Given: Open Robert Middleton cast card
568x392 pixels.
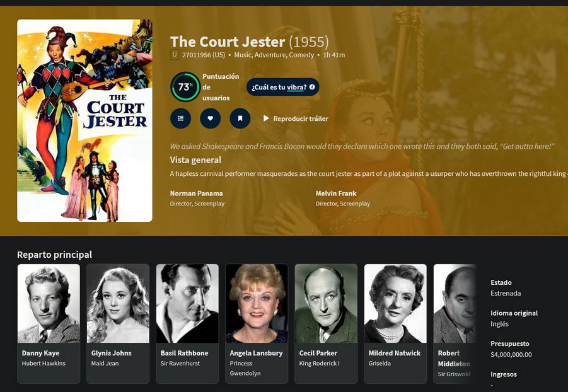Looking at the screenshot, I should (455, 323).
